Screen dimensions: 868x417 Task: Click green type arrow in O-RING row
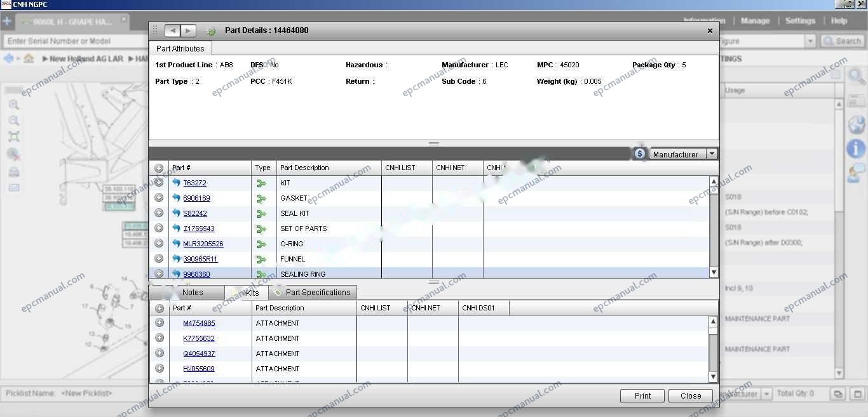click(x=261, y=244)
